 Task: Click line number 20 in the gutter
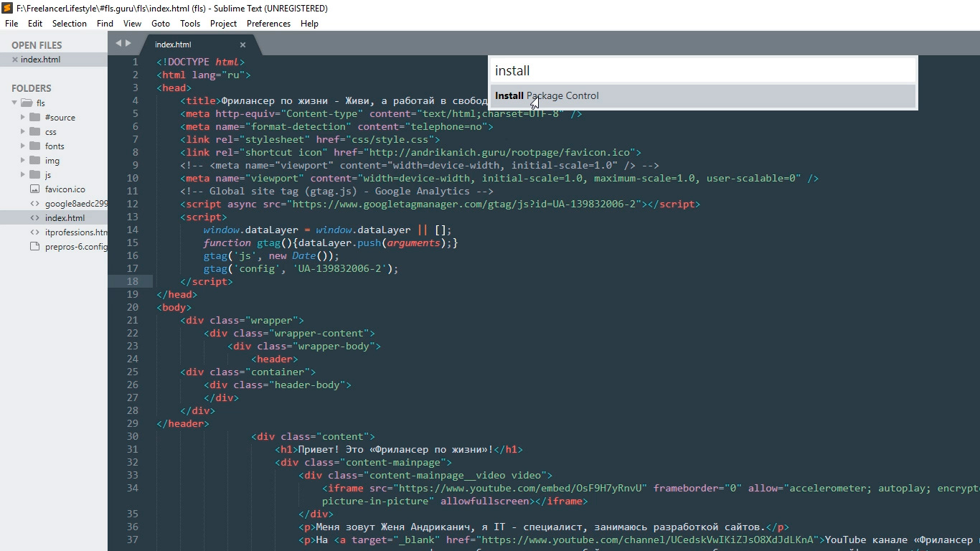[132, 308]
